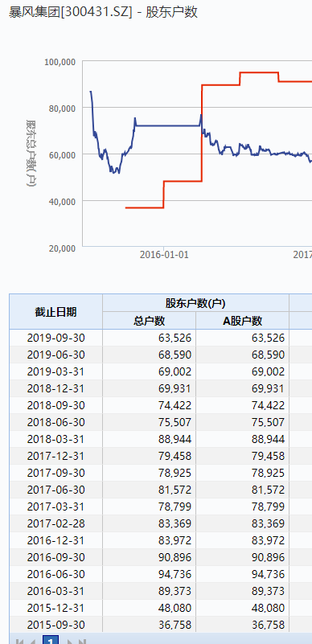Select the 2016-12-31 date cell
Screen dimensions: 312x644
click(x=55, y=540)
